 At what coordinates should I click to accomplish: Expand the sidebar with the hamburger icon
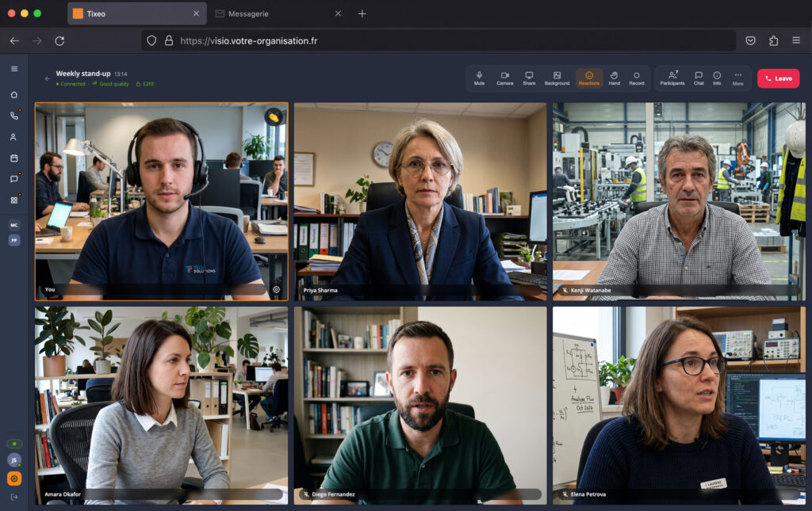[x=14, y=69]
